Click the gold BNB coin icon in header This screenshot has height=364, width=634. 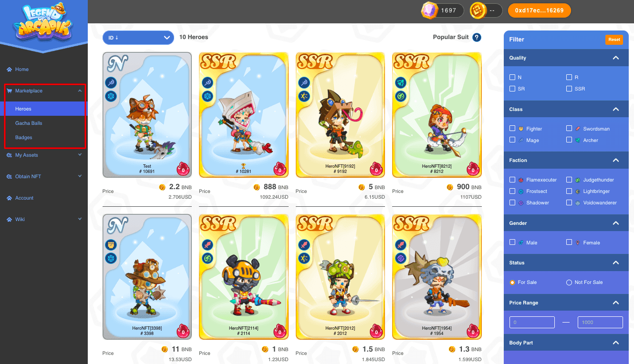(478, 10)
